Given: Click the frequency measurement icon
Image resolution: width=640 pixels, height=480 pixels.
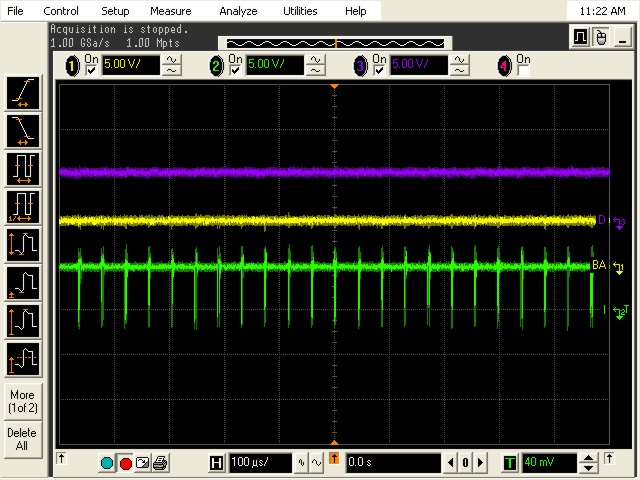Looking at the screenshot, I should (x=23, y=206).
